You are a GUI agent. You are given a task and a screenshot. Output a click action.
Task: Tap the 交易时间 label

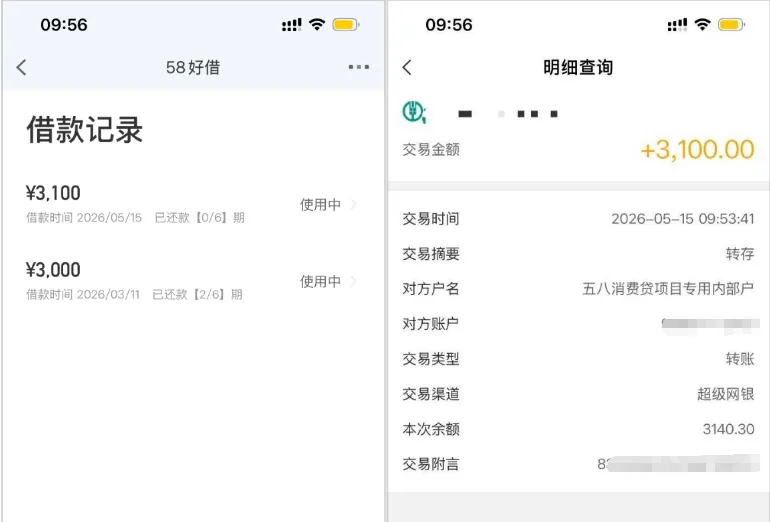(x=431, y=219)
